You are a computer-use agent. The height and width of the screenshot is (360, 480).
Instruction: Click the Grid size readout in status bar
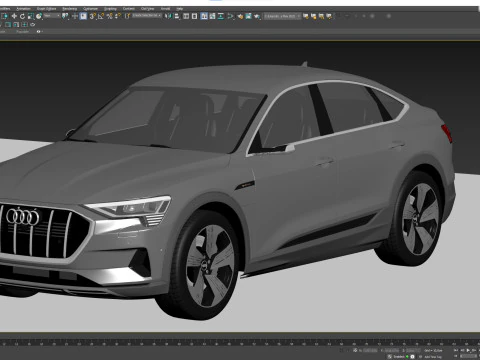coord(433,351)
